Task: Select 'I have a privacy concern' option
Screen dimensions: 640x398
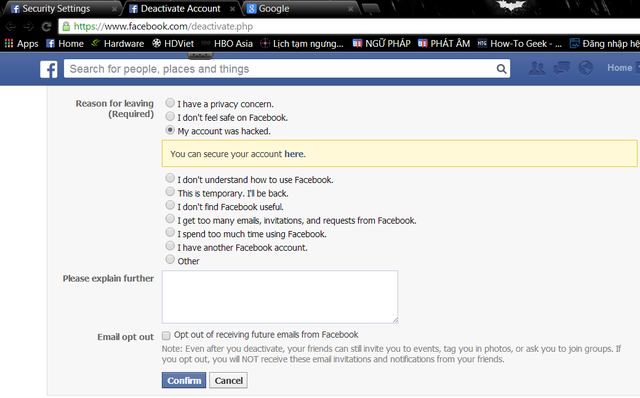Action: pos(170,103)
